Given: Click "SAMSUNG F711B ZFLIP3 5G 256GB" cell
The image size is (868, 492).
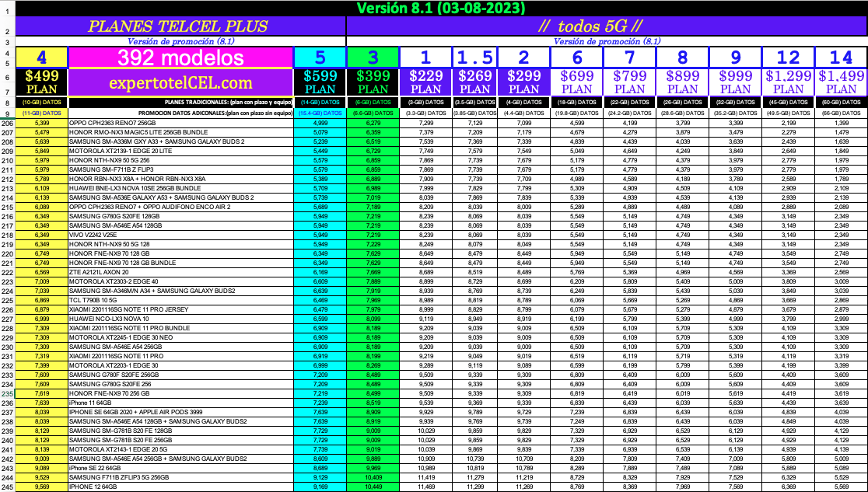Looking at the screenshot, I should click(x=180, y=477).
